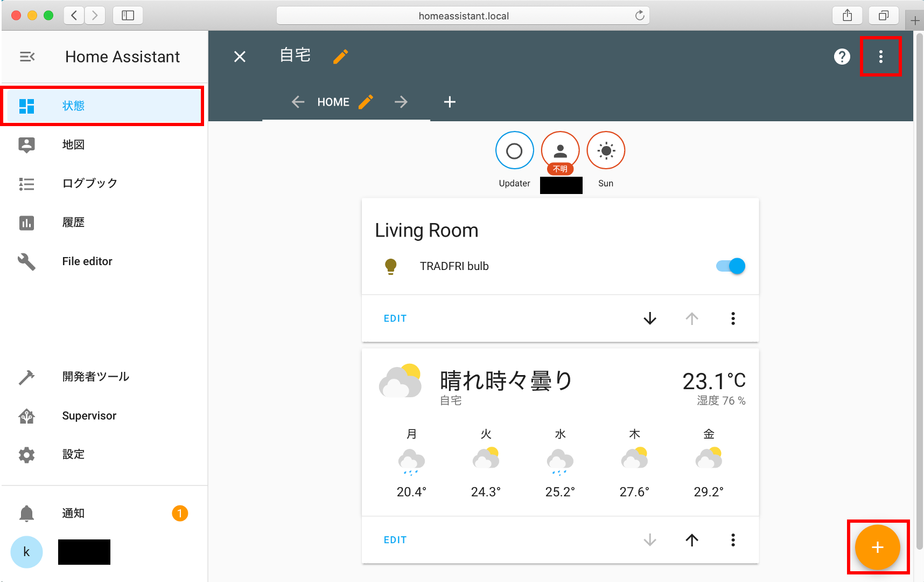Edit the Living Room card

(395, 318)
